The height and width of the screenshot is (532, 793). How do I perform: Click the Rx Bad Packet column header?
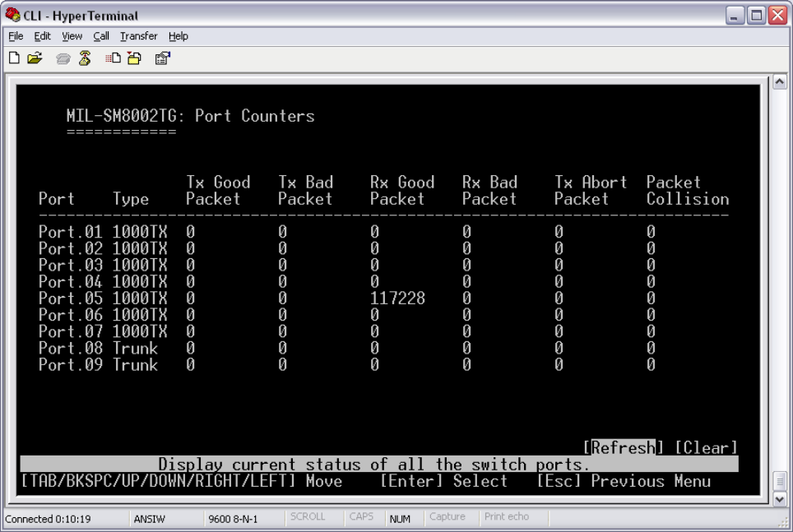[x=489, y=190]
